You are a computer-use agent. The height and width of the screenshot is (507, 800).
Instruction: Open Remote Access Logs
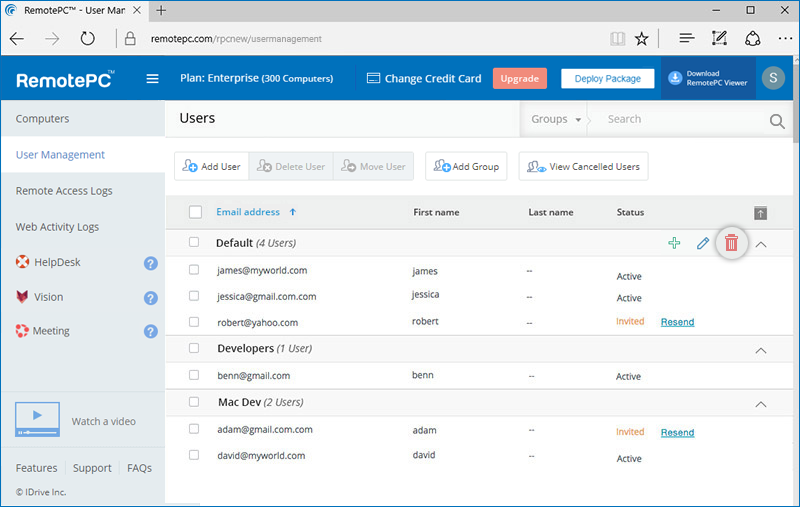64,191
